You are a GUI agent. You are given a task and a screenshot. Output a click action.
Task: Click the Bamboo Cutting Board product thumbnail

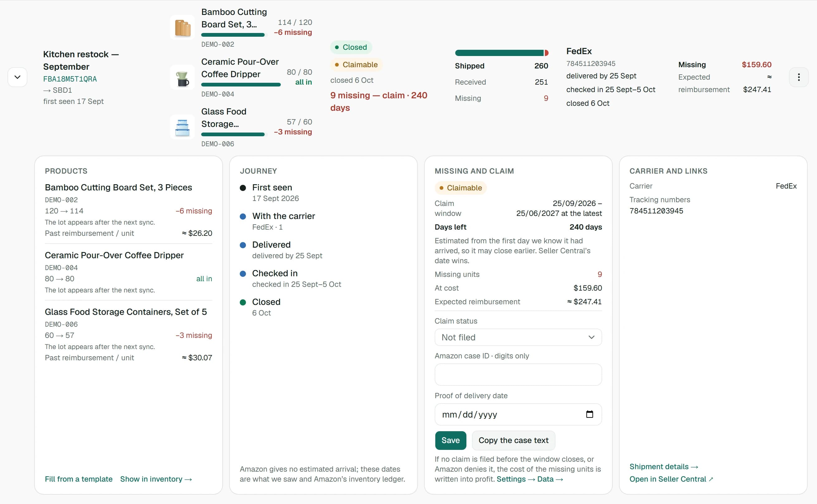pyautogui.click(x=182, y=27)
